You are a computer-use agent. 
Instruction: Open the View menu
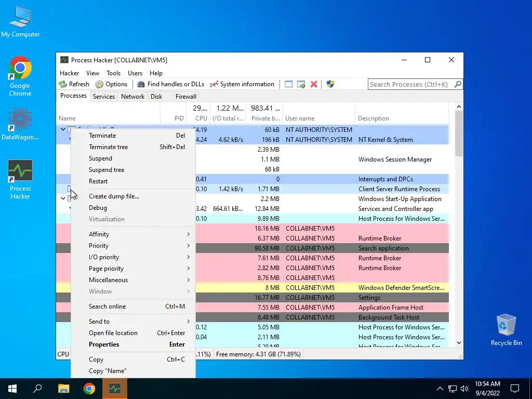point(92,73)
